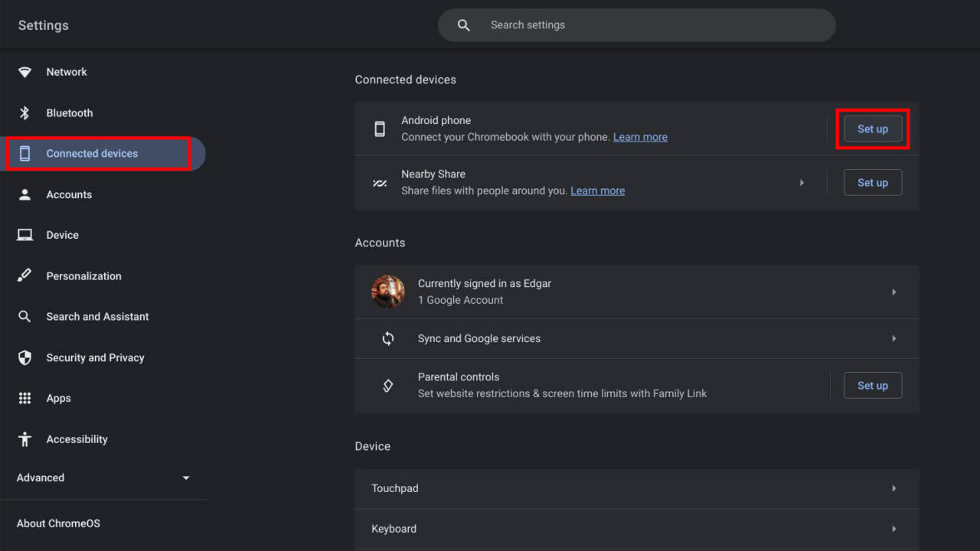Click the Wi-Fi icon beside Network
The height and width of the screenshot is (551, 980).
25,72
